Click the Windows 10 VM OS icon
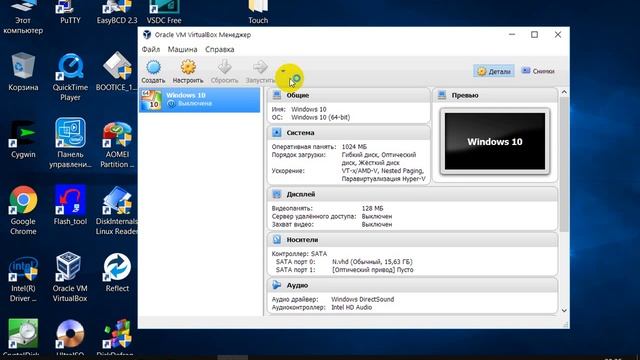640x360 pixels. pos(151,100)
